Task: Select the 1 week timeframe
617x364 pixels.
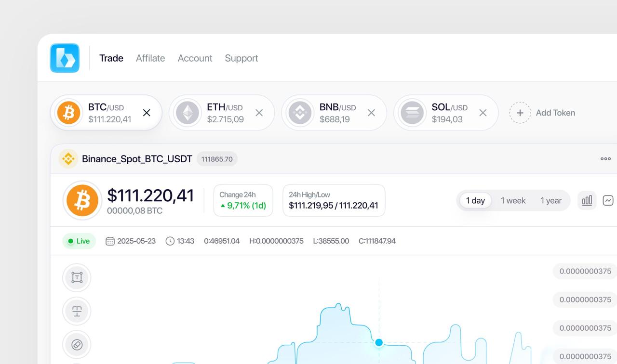Action: coord(513,200)
